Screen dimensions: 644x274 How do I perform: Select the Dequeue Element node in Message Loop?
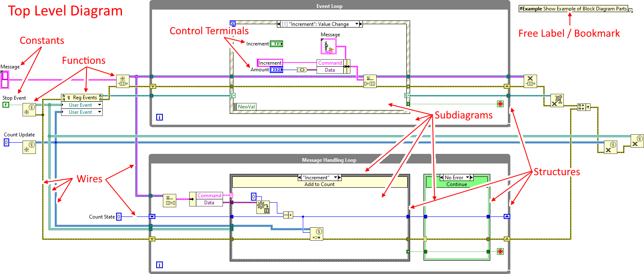(x=170, y=201)
